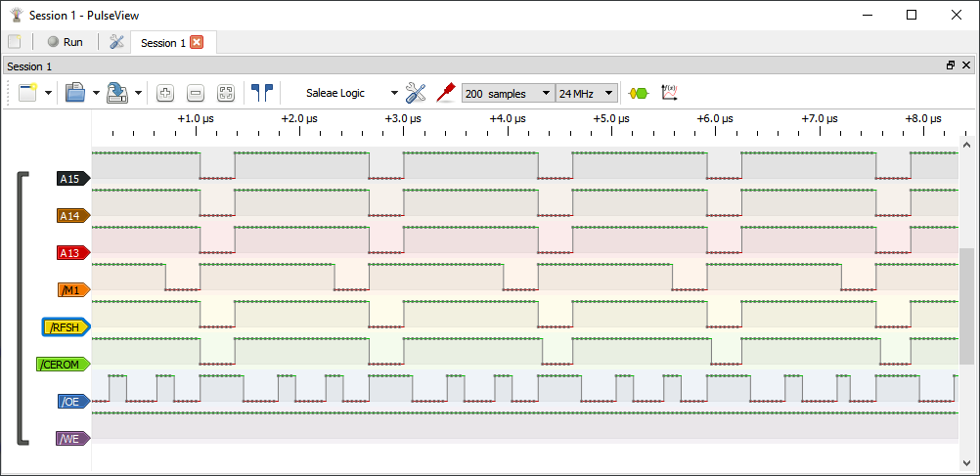
Task: Open the settings icon beside Run
Action: coord(116,42)
